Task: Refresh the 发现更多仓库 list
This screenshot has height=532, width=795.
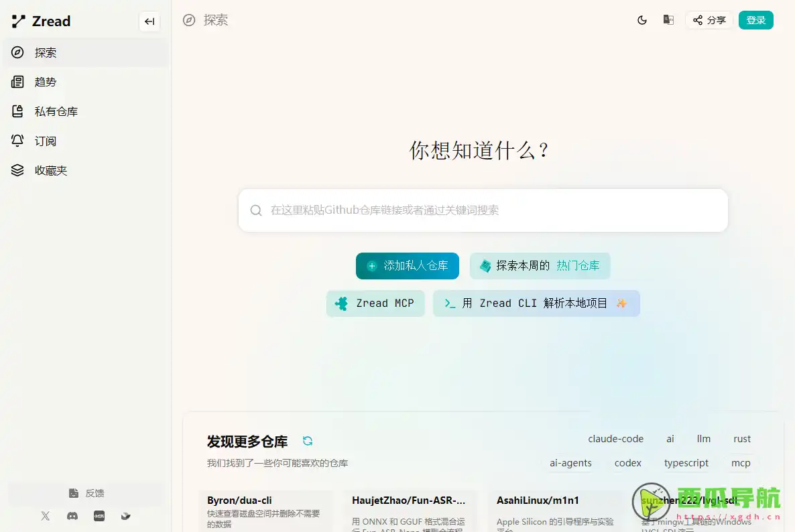Action: click(x=308, y=441)
